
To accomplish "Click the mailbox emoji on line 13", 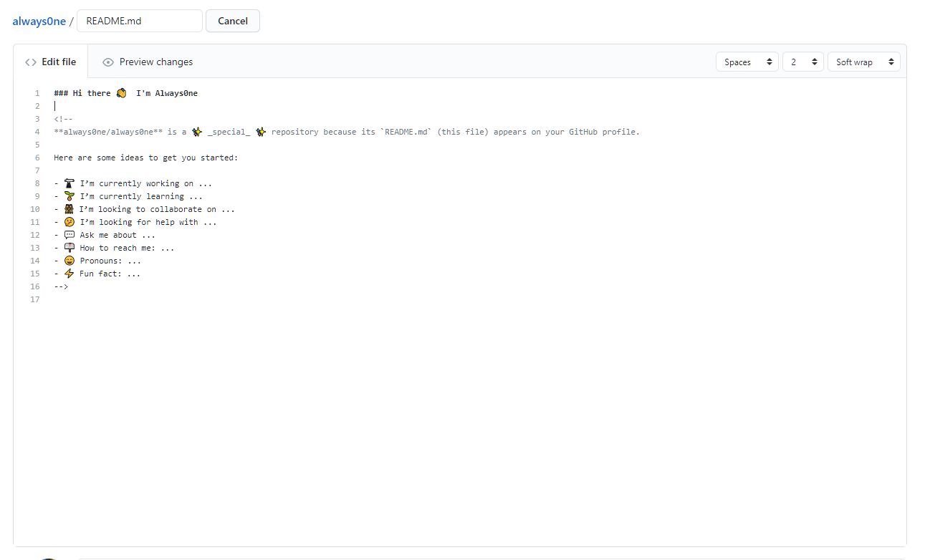I will 70,248.
